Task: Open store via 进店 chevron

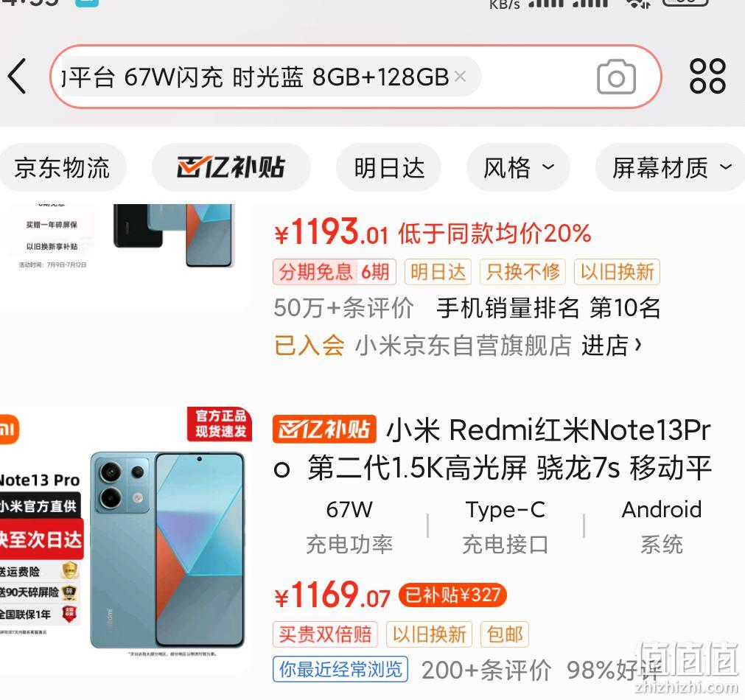Action: click(612, 345)
